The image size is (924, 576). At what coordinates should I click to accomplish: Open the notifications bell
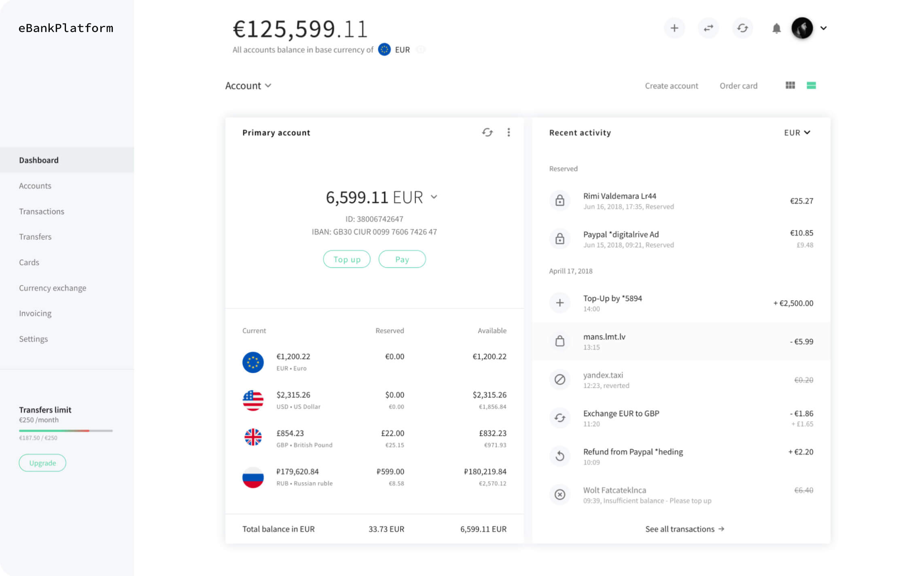coord(776,29)
